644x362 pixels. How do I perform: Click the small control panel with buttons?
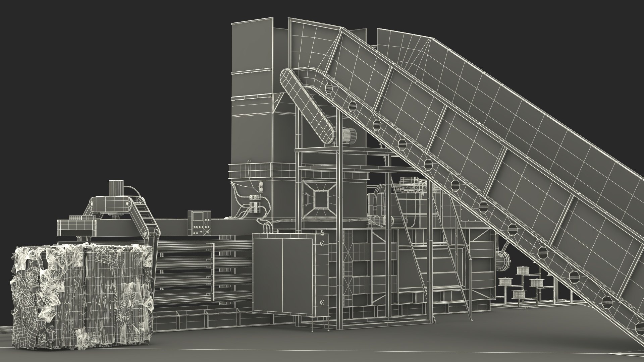click(200, 223)
